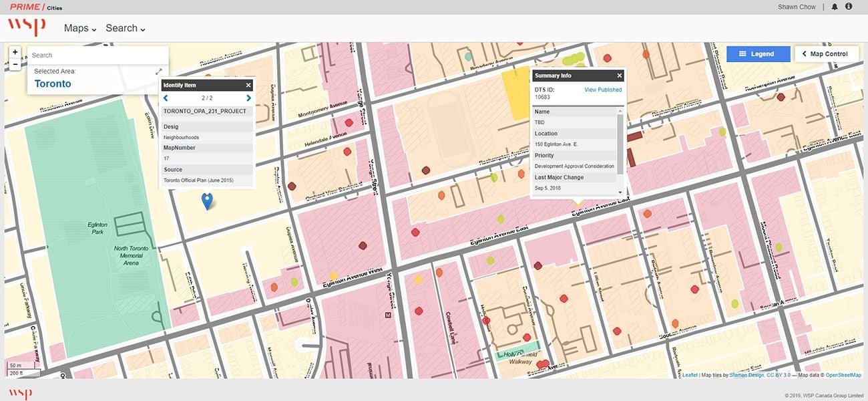Open the Leaflet attribution link
This screenshot has width=868, height=401.
pyautogui.click(x=690, y=375)
